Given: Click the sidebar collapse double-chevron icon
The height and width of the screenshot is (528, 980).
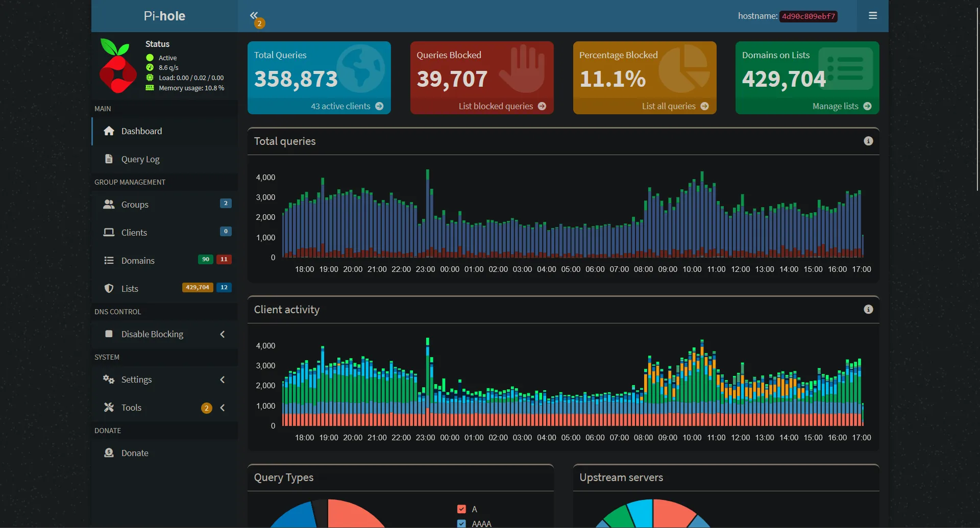Looking at the screenshot, I should tap(254, 15).
